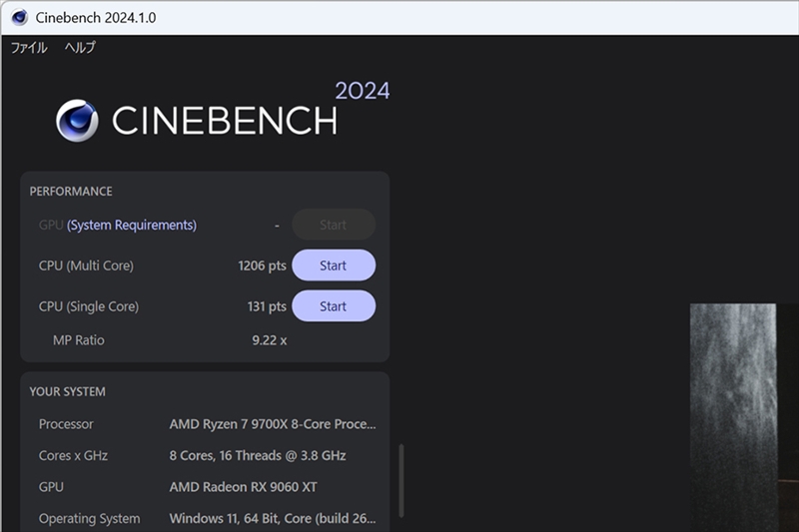
Task: Open the GPU System Requirements link
Action: tap(132, 225)
